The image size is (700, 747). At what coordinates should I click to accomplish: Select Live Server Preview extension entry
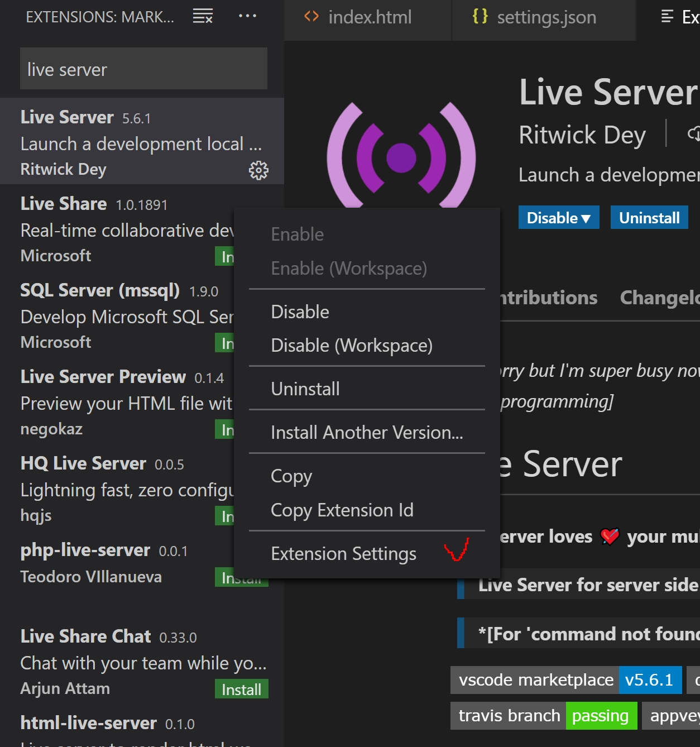coord(117,401)
